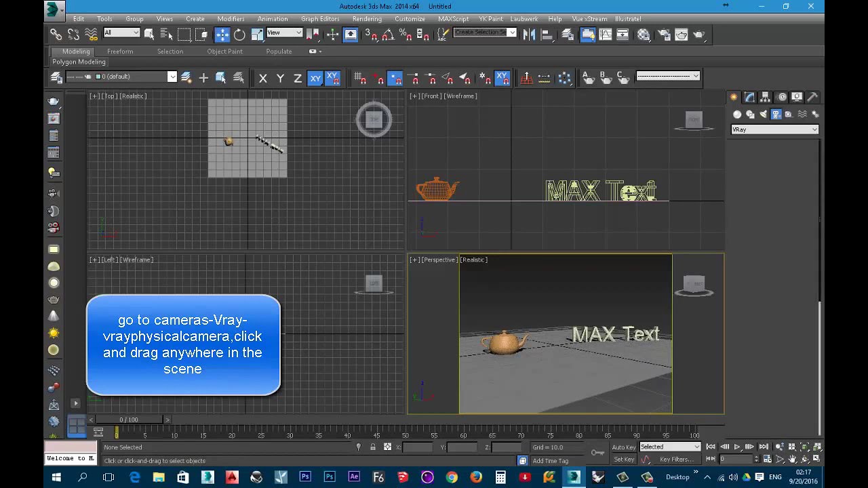
Task: Click the layer color swatch beside 0 (default)
Action: pos(98,77)
